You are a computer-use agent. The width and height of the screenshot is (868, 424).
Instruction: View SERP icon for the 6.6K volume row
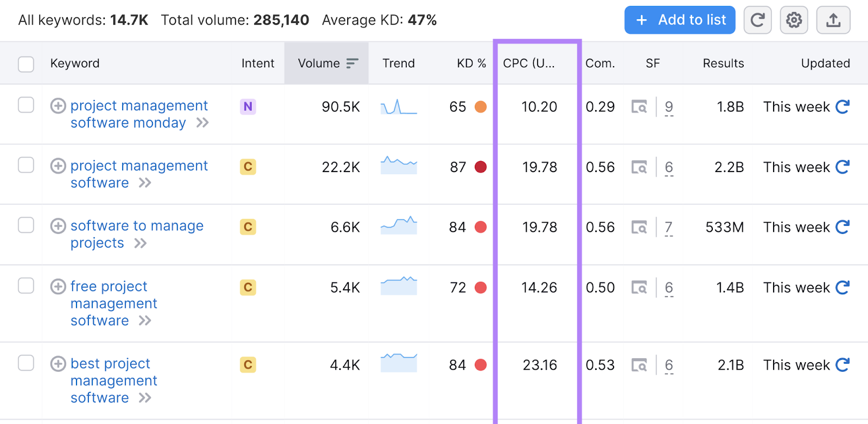click(x=639, y=227)
